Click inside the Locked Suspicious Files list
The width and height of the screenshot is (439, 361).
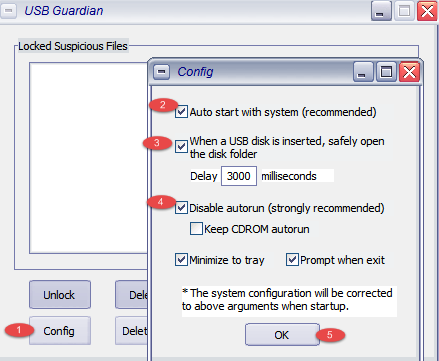pyautogui.click(x=88, y=158)
